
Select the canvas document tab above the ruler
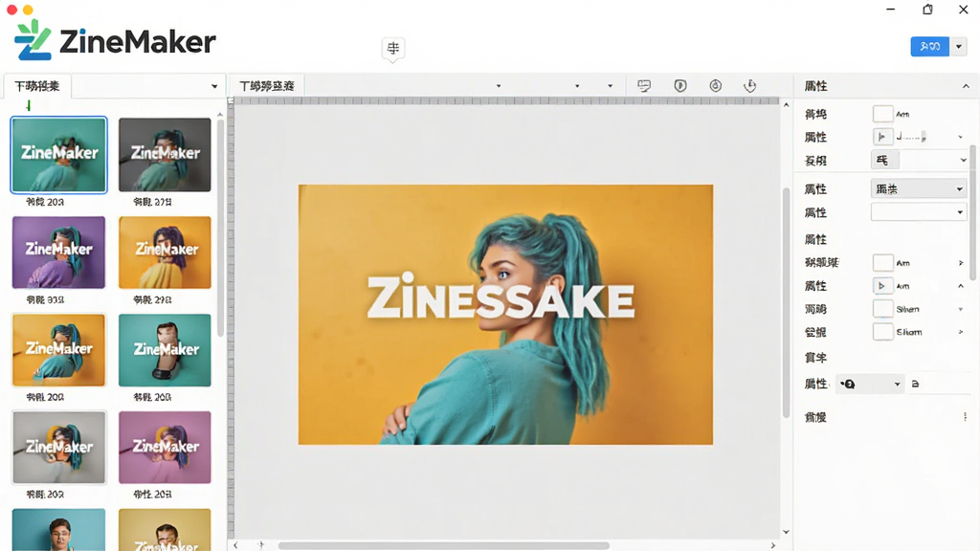coord(267,86)
